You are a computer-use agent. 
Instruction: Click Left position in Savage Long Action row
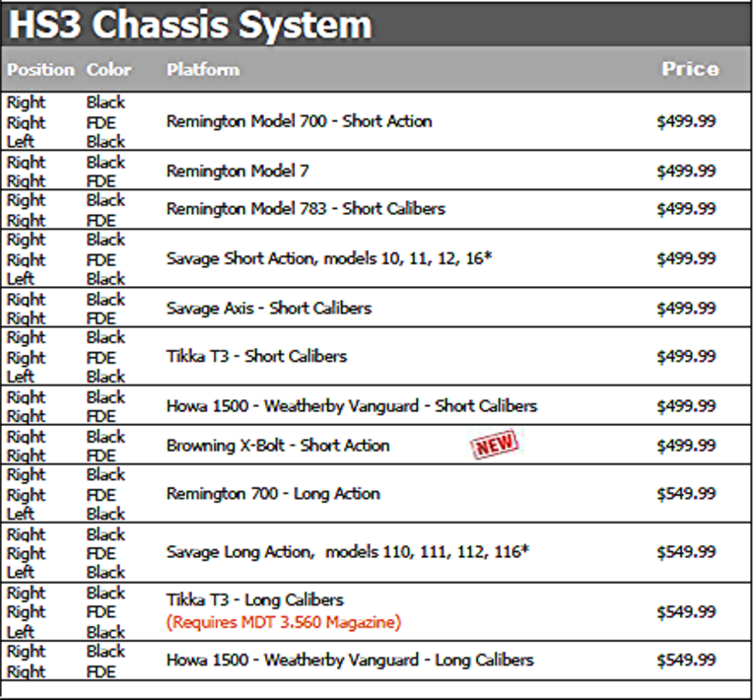20,572
